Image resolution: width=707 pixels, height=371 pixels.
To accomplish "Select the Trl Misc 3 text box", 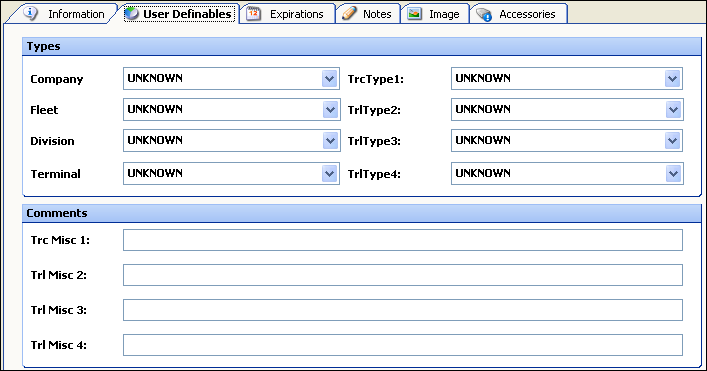I will coord(403,310).
